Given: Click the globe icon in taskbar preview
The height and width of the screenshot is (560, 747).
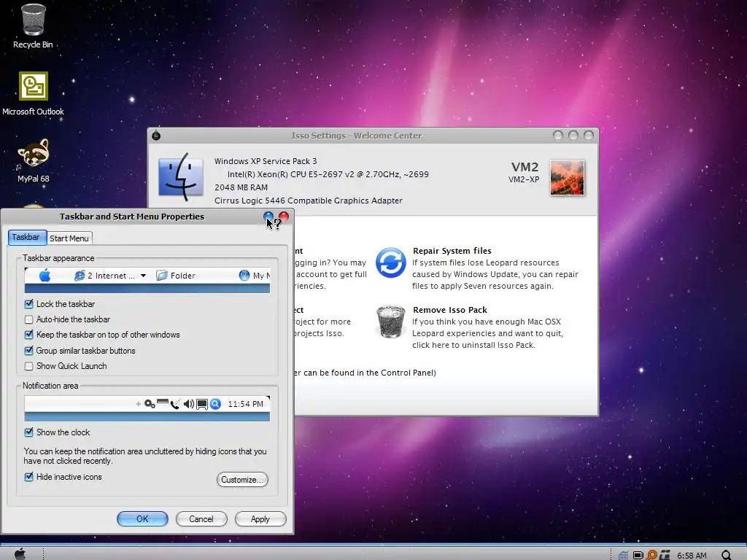Looking at the screenshot, I should (x=244, y=275).
